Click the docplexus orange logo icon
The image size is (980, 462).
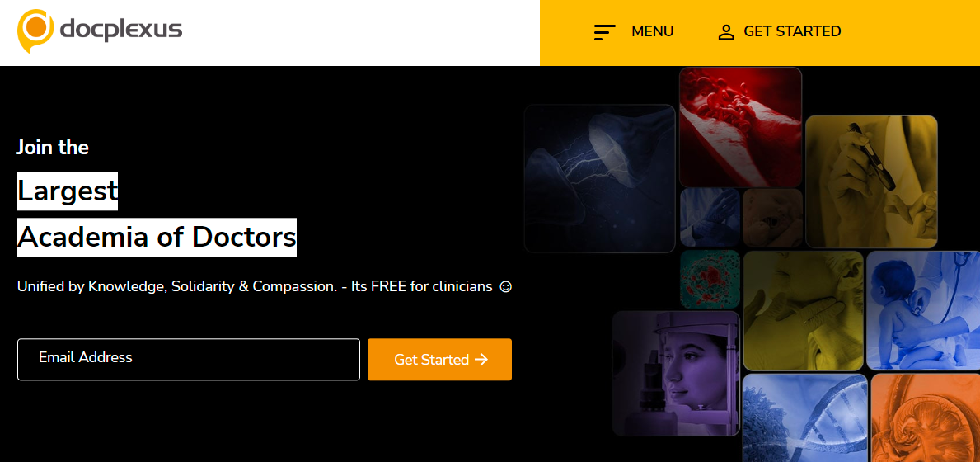tap(35, 30)
